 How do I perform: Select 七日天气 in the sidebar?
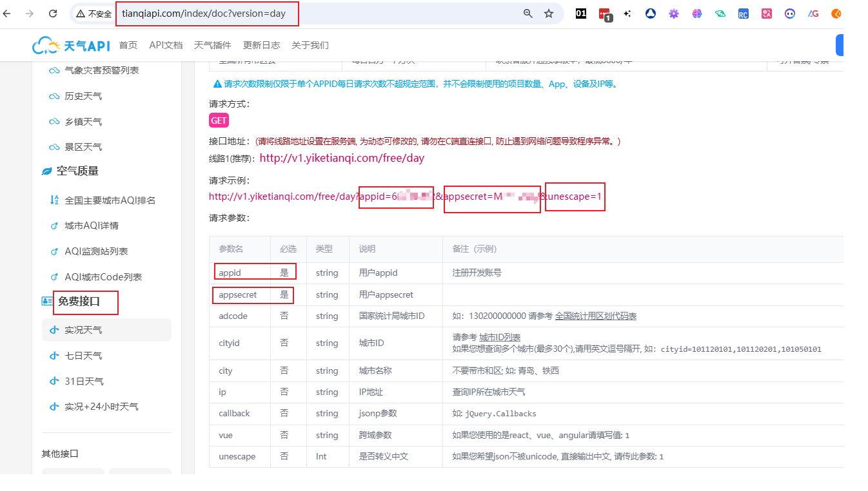(83, 356)
